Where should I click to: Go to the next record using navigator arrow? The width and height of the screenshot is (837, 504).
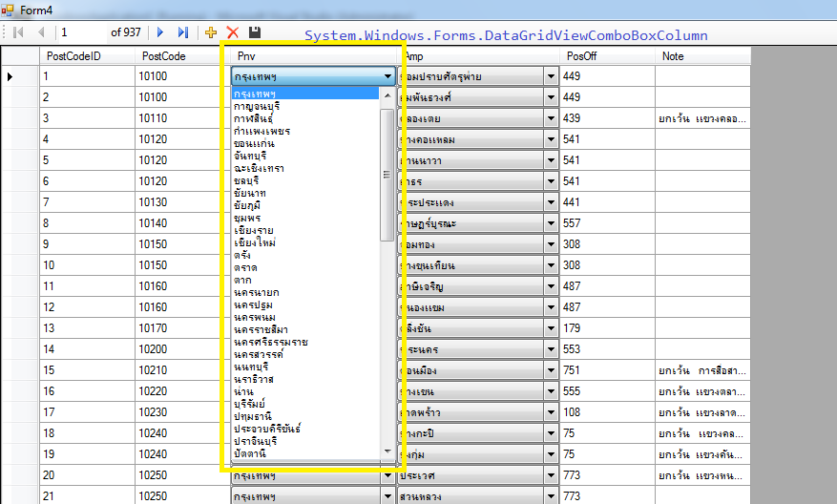point(160,32)
